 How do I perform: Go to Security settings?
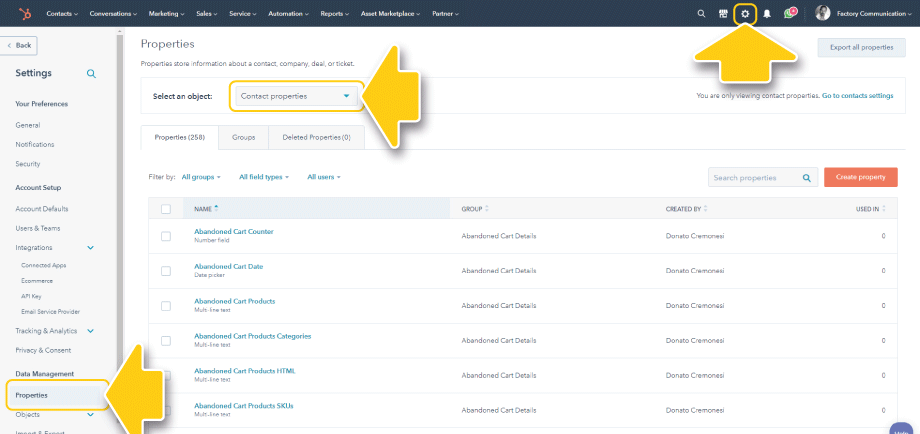tap(28, 164)
